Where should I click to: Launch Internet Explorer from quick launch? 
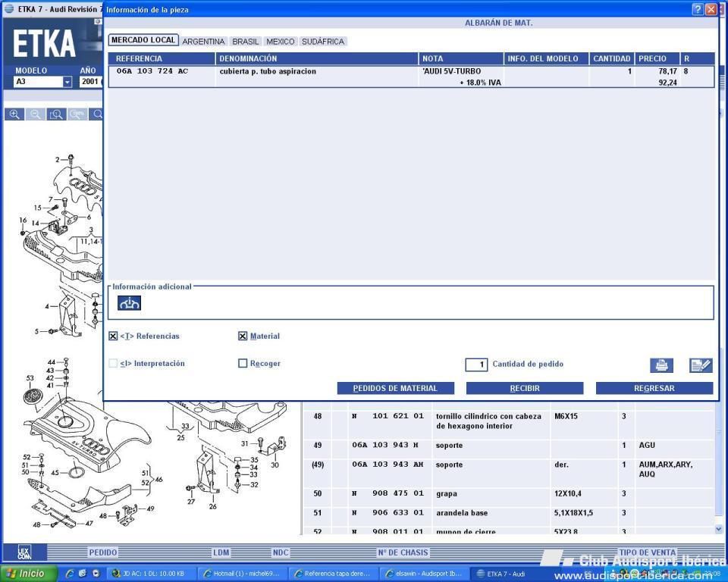(70, 574)
